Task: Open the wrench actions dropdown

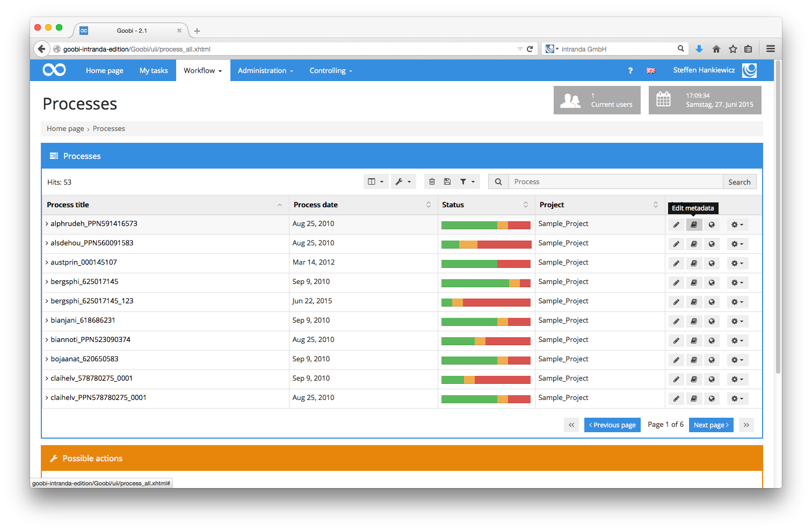Action: [403, 181]
